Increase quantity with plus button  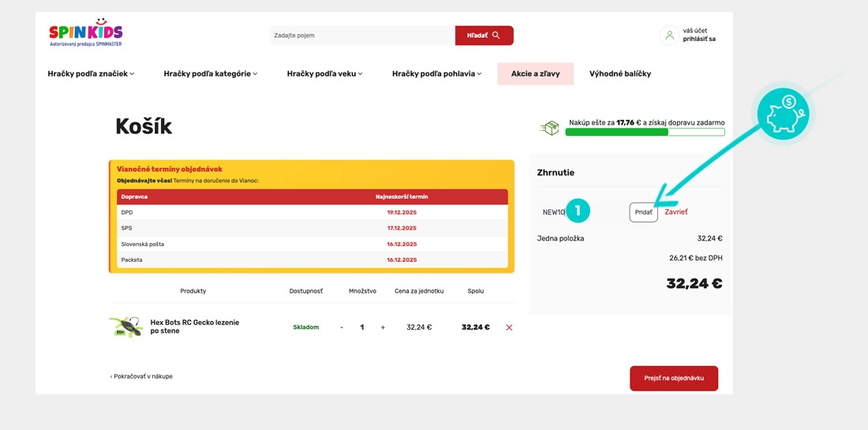pyautogui.click(x=383, y=327)
